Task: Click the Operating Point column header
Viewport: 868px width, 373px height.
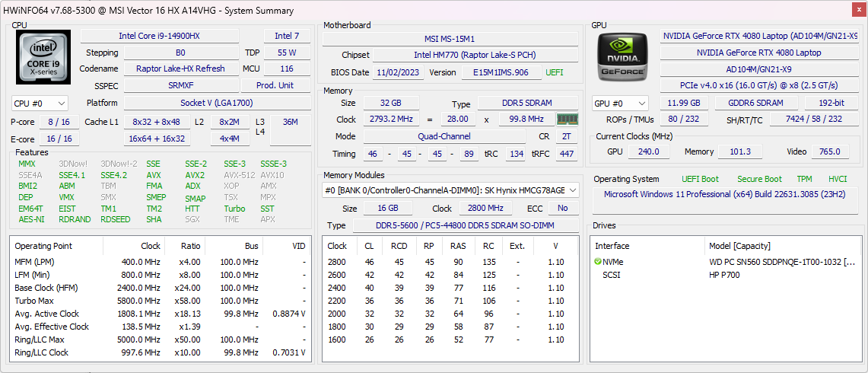Action: [43, 246]
